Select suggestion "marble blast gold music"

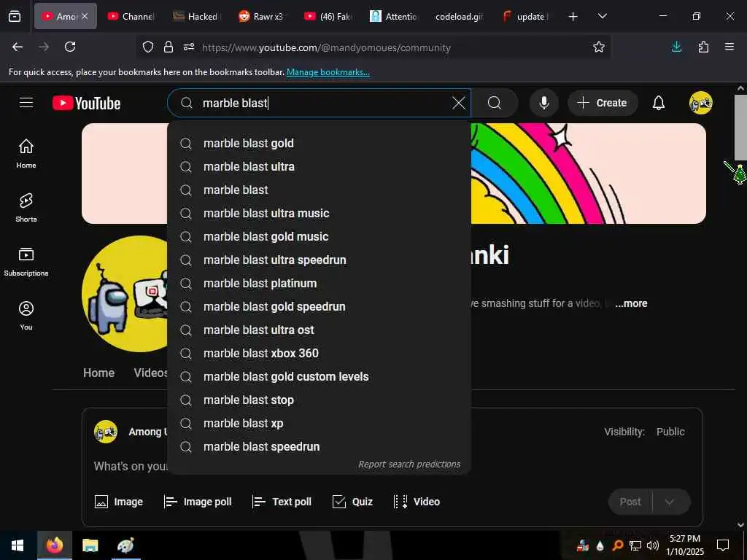click(x=320, y=237)
